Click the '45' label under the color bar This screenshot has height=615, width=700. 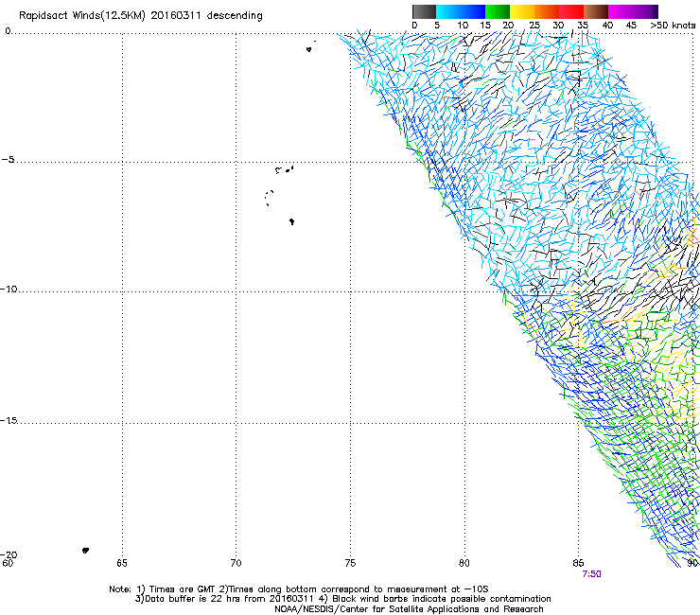pyautogui.click(x=631, y=26)
